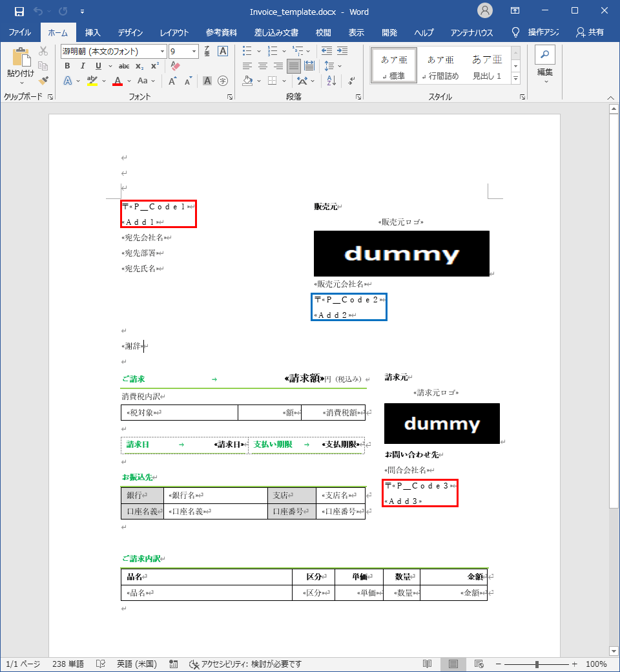
Task: Click the Center align icon
Action: [x=262, y=66]
